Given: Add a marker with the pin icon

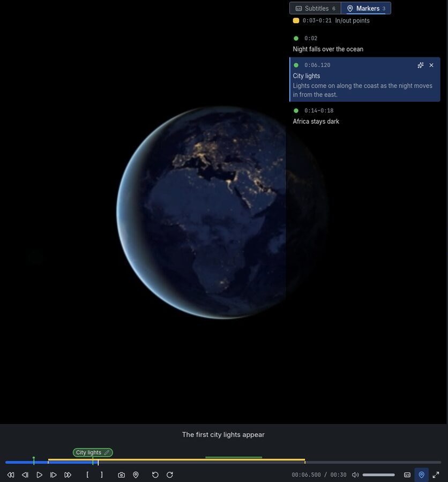Looking at the screenshot, I should (x=136, y=475).
